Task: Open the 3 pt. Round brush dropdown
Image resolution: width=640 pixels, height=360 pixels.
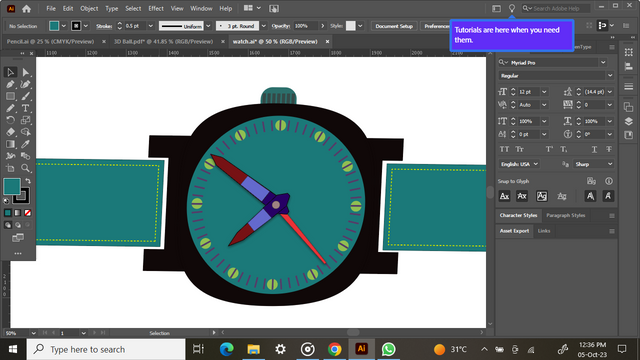Action: click(x=264, y=26)
